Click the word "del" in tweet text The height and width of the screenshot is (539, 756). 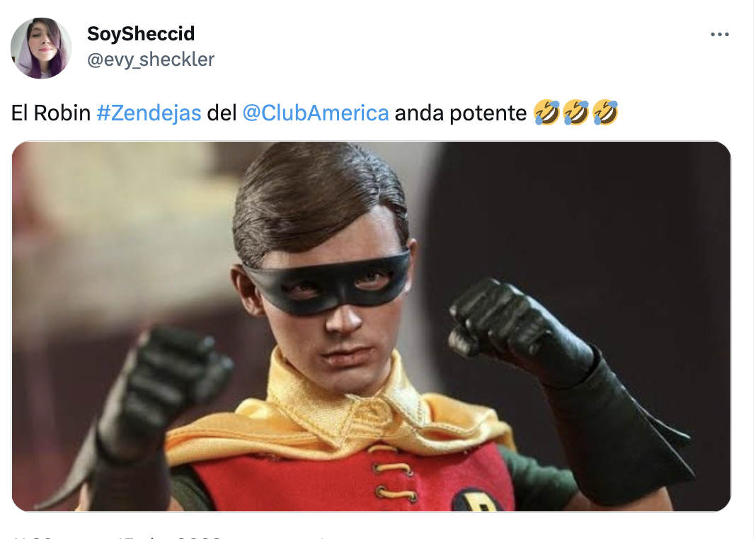point(222,113)
